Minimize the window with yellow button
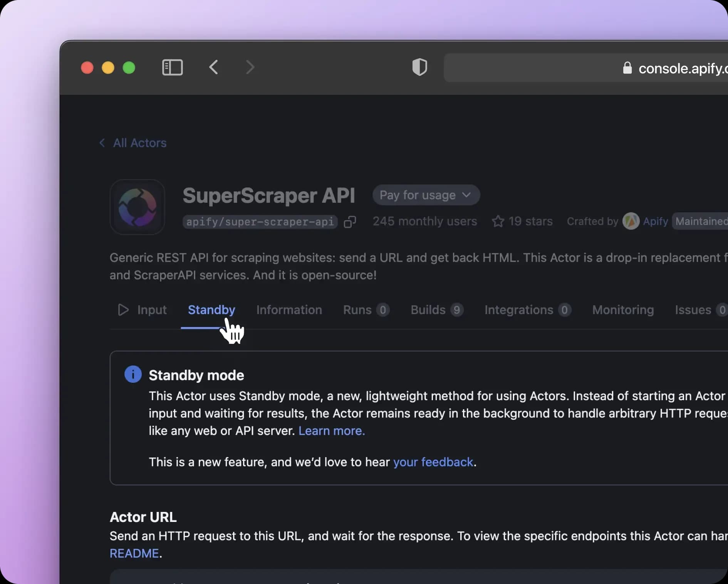 pos(108,67)
